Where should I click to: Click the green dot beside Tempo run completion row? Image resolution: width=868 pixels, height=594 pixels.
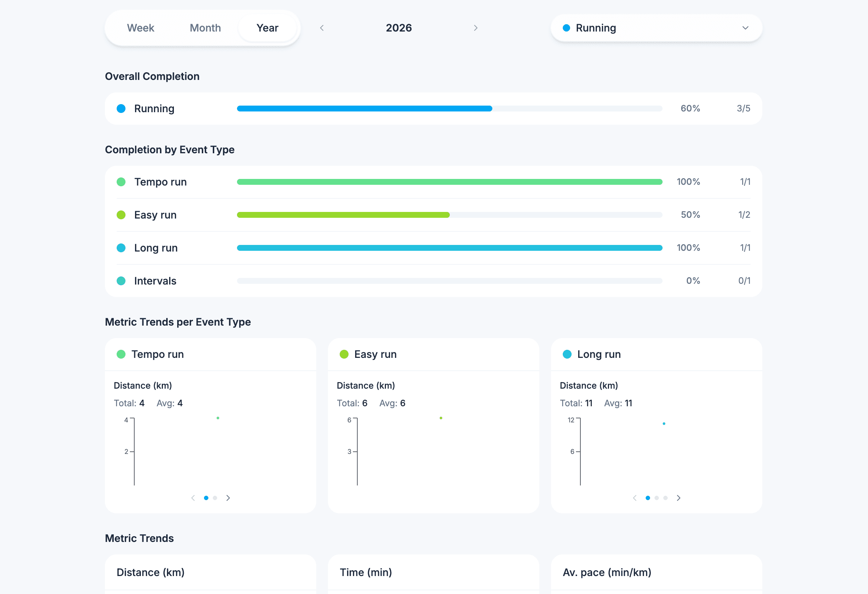(x=121, y=182)
